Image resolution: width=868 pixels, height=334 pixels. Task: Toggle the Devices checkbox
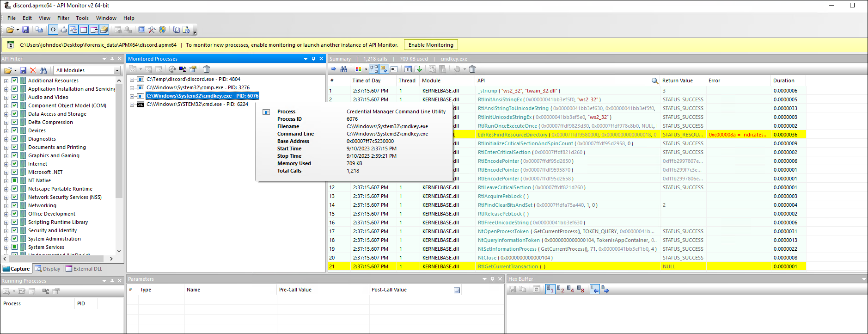[x=15, y=130]
